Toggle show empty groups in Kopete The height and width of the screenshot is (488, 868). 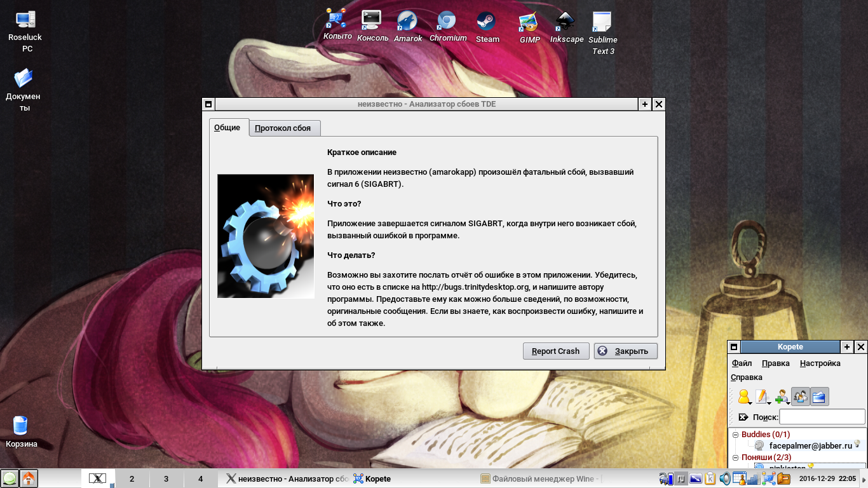pos(819,396)
